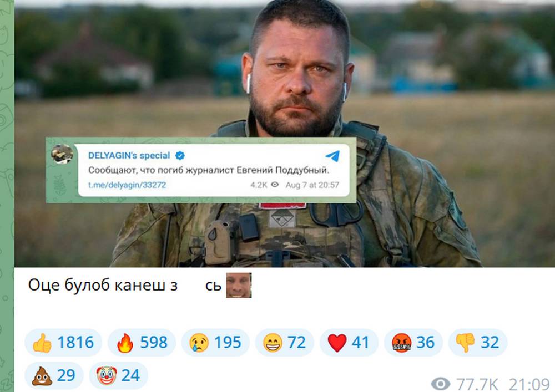Click the small face image after the caption

pos(239,285)
